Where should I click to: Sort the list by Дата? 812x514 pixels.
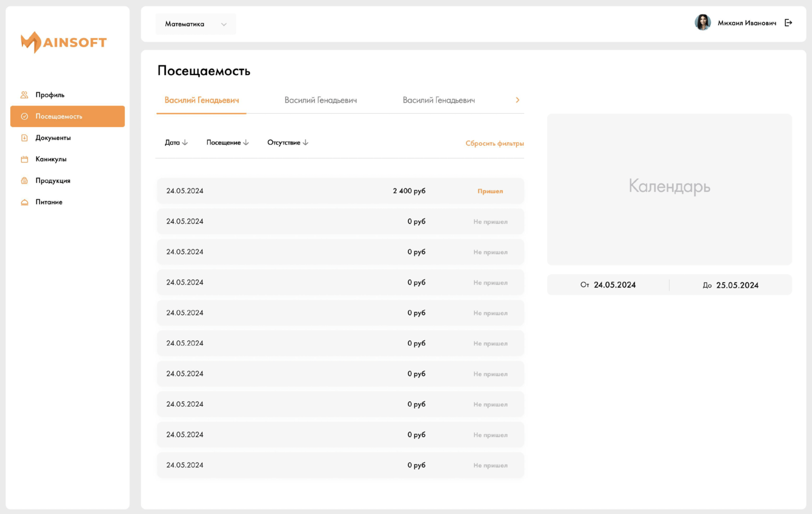pos(176,143)
